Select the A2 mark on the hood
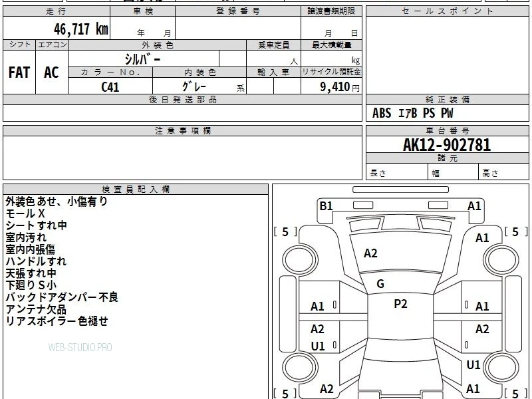Viewport: 532px width, 399px height. (x=370, y=253)
